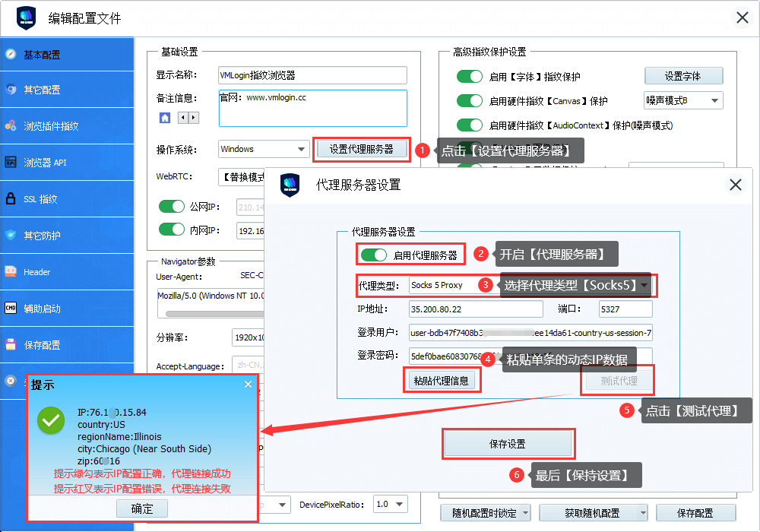Image resolution: width=760 pixels, height=532 pixels.
Task: Click 确定 in the 提示 dialog
Action: point(142,508)
